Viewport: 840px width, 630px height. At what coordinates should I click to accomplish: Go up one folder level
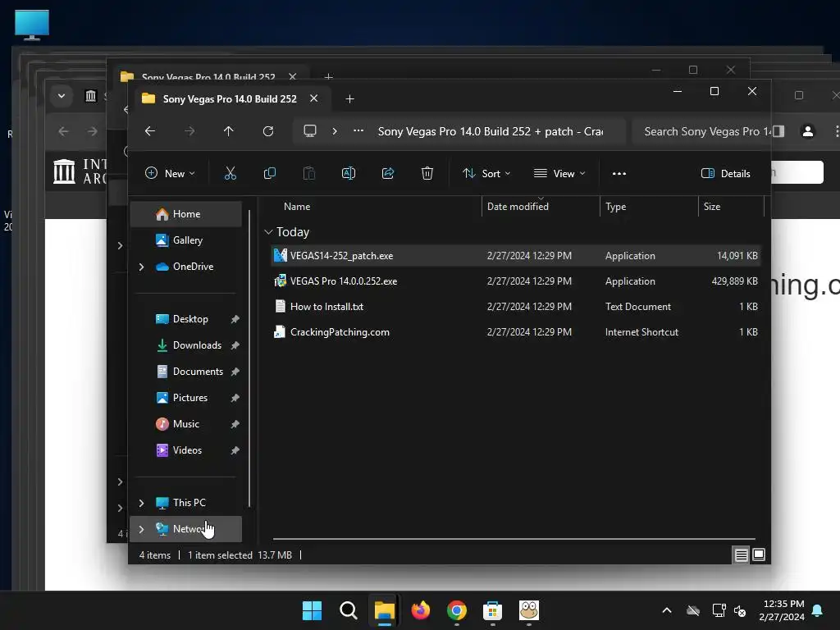click(229, 131)
